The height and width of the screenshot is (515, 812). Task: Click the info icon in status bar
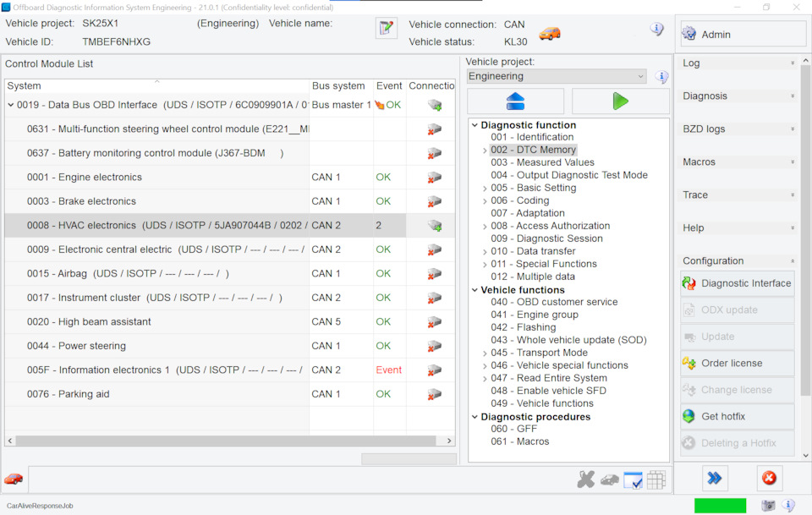[x=788, y=505]
